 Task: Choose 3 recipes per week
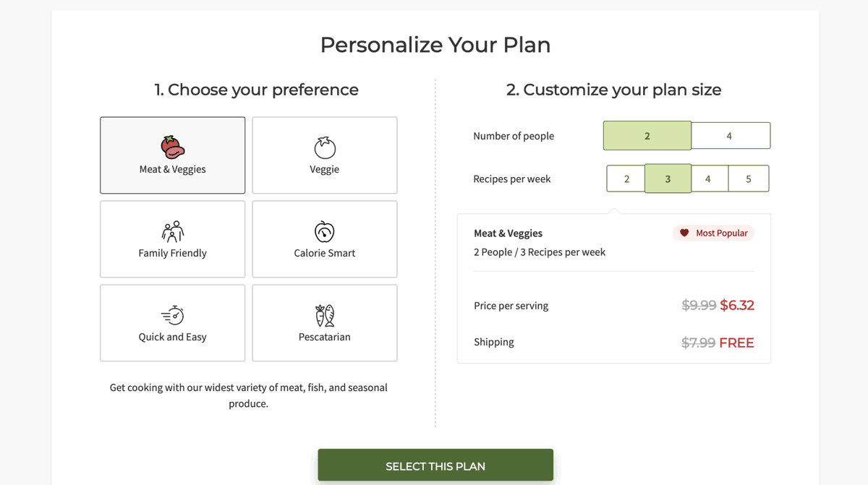click(x=668, y=179)
